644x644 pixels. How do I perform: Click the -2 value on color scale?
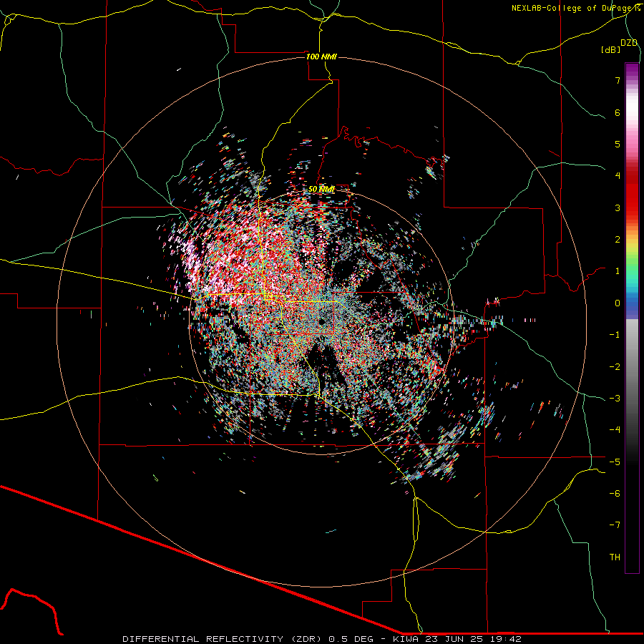615,367
